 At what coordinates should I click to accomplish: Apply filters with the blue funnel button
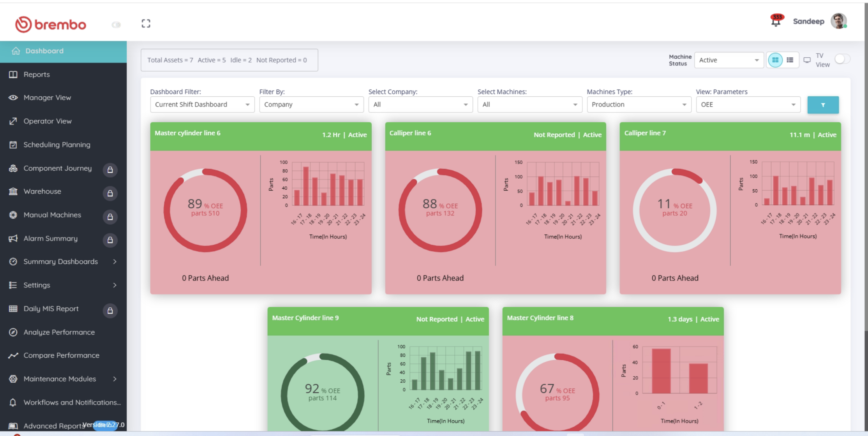tap(823, 105)
